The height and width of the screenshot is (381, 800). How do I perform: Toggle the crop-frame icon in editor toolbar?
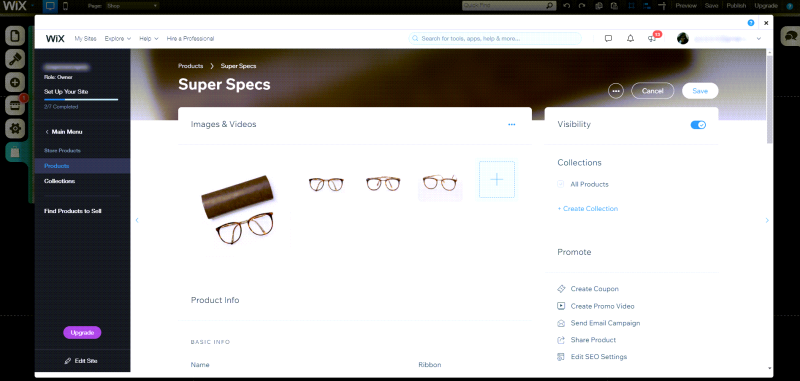(631, 6)
